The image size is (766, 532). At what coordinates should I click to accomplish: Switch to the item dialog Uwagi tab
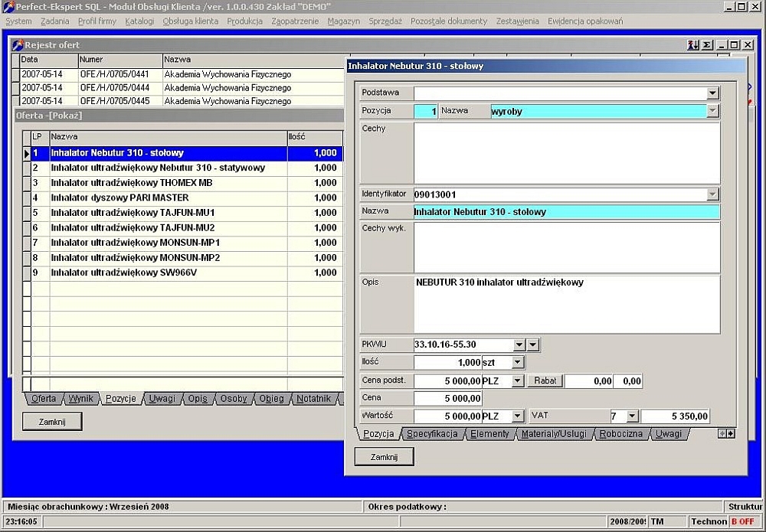[668, 434]
